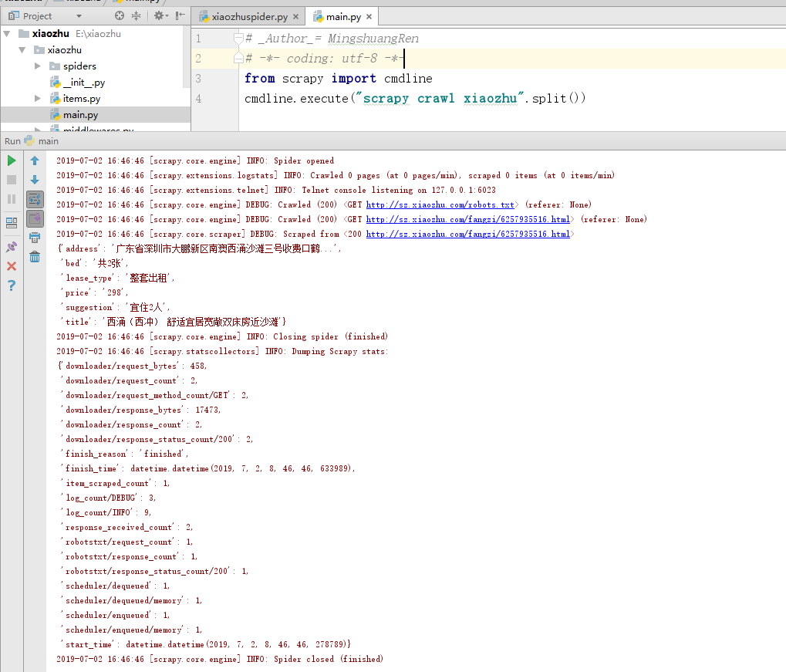Image resolution: width=786 pixels, height=672 pixels.
Task: Open the Project view dropdown
Action: point(79,16)
